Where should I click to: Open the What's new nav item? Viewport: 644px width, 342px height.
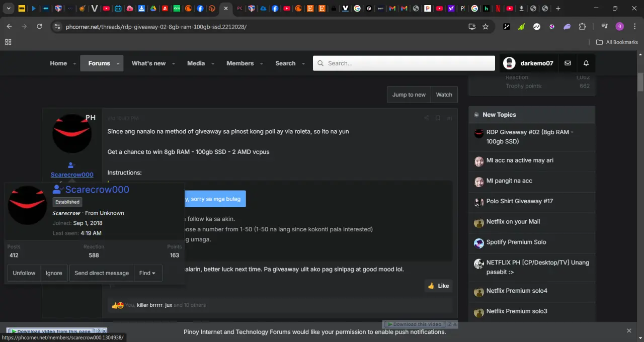(148, 63)
